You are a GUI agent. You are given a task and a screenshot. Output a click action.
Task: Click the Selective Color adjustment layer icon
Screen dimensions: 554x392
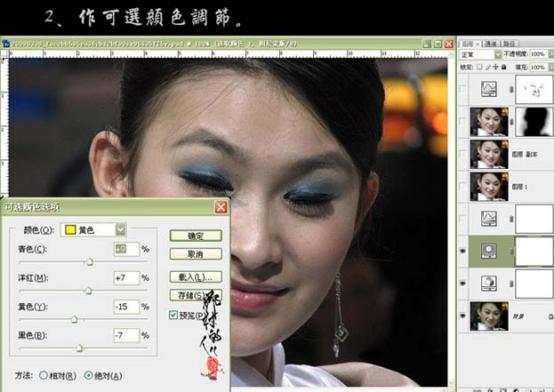point(487,252)
